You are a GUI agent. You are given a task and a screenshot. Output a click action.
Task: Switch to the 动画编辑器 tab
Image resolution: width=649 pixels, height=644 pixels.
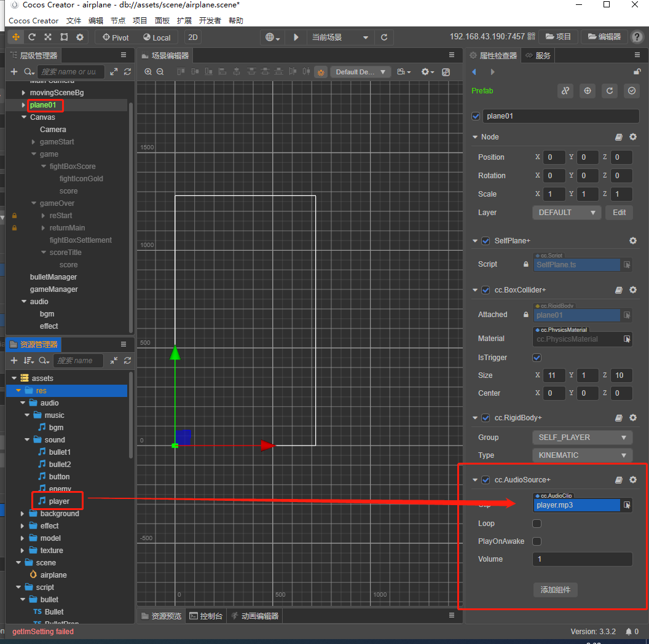(255, 616)
